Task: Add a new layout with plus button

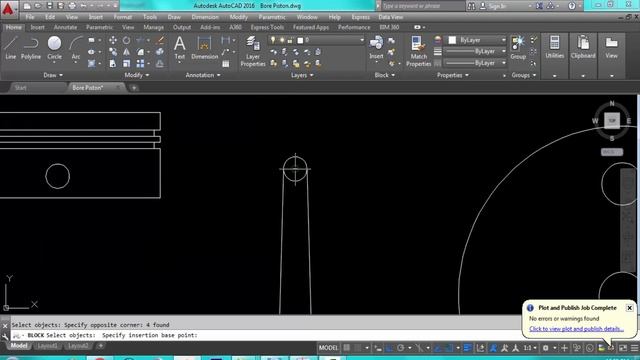Action: click(100, 346)
